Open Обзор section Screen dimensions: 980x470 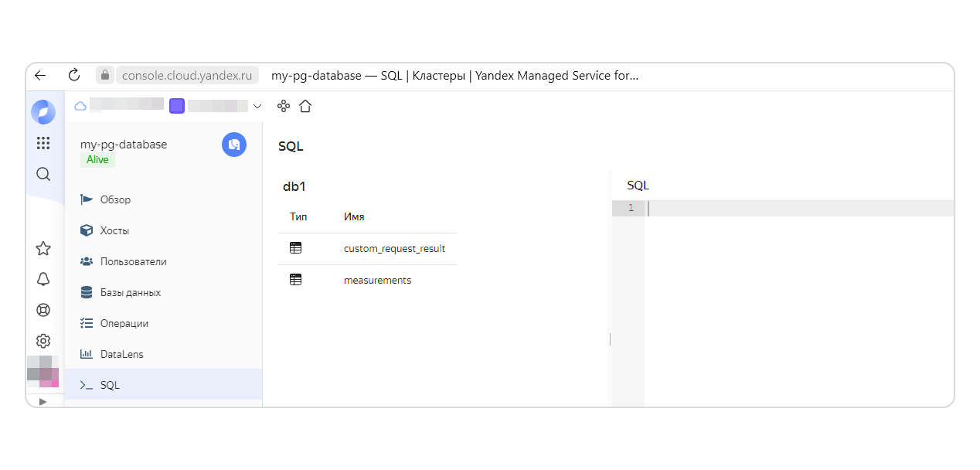point(164,199)
